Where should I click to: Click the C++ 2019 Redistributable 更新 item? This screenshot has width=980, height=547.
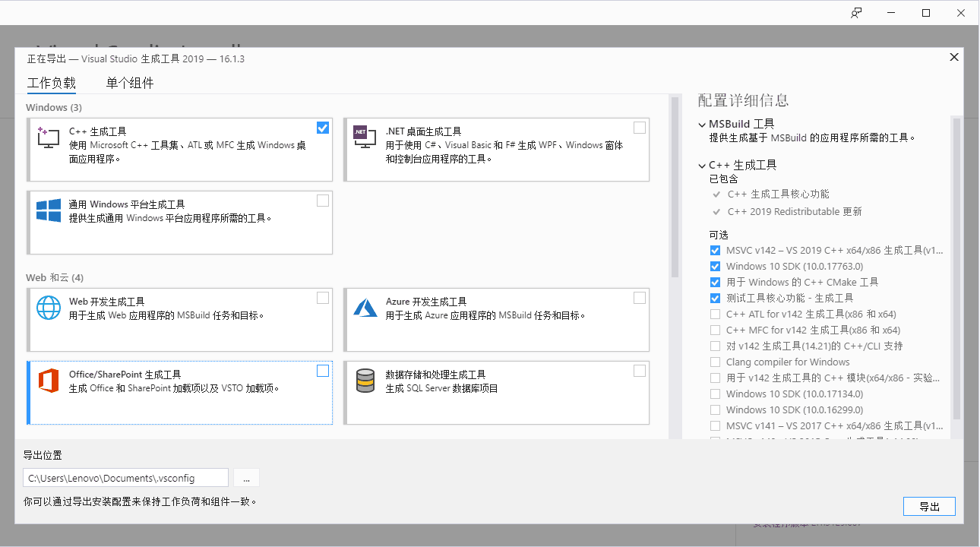795,212
